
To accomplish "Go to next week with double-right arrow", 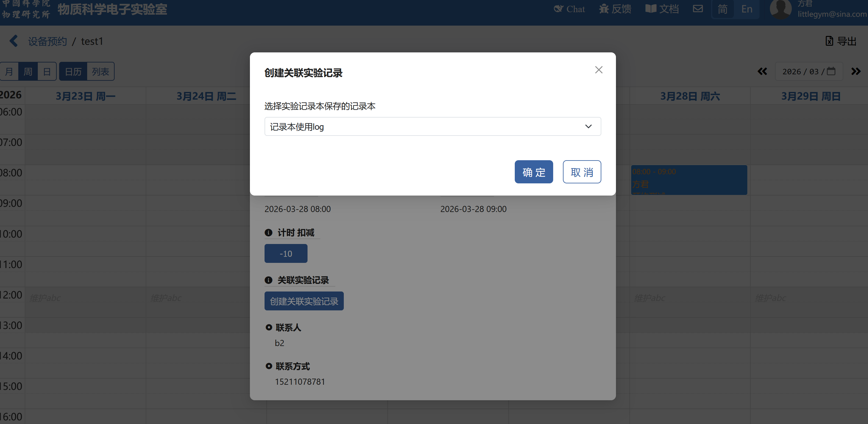I will click(856, 71).
